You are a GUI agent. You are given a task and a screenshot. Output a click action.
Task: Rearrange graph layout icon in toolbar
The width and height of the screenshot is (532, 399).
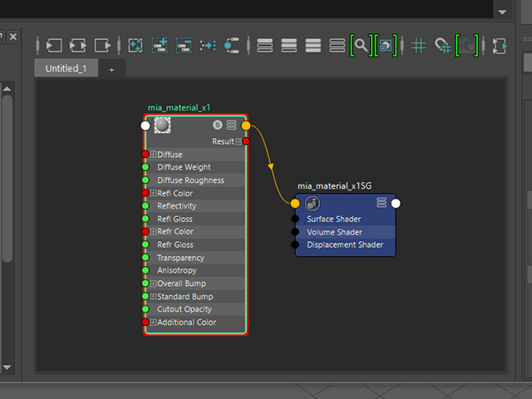tap(208, 46)
